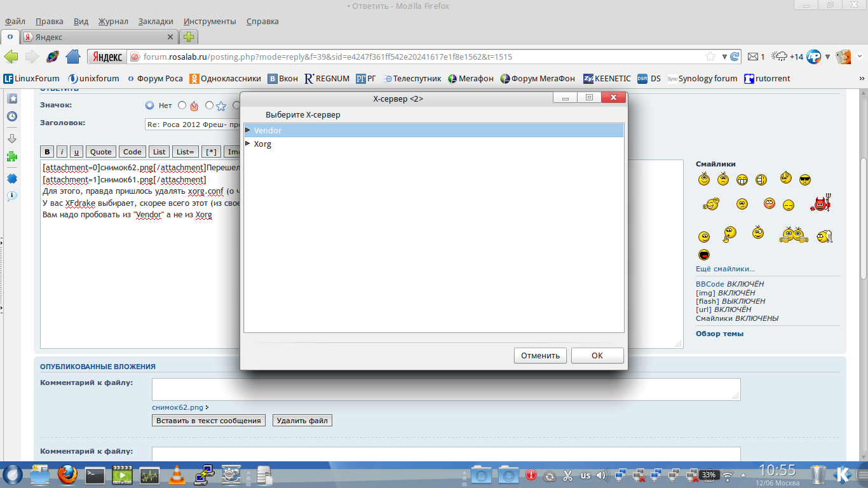Open the Yandex mail indicator

756,57
